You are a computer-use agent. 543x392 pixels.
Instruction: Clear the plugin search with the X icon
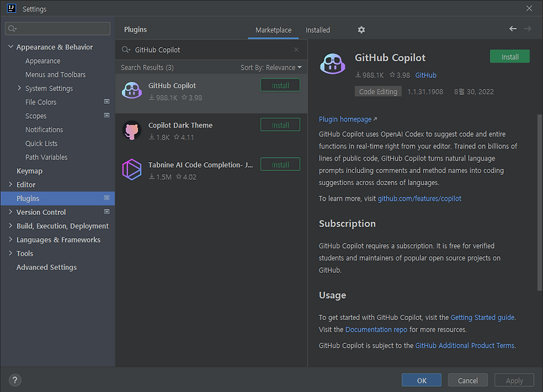(x=296, y=50)
